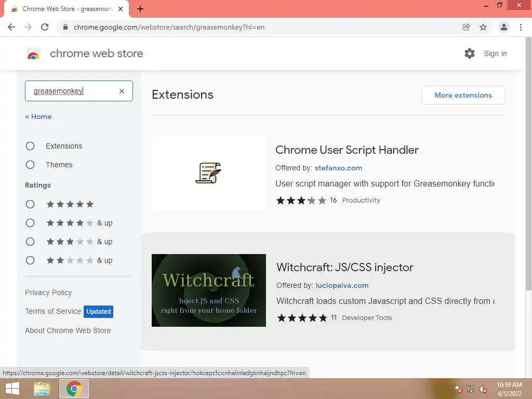Filter by four stars & up
Screen dimensions: 532x399
pos(30,223)
